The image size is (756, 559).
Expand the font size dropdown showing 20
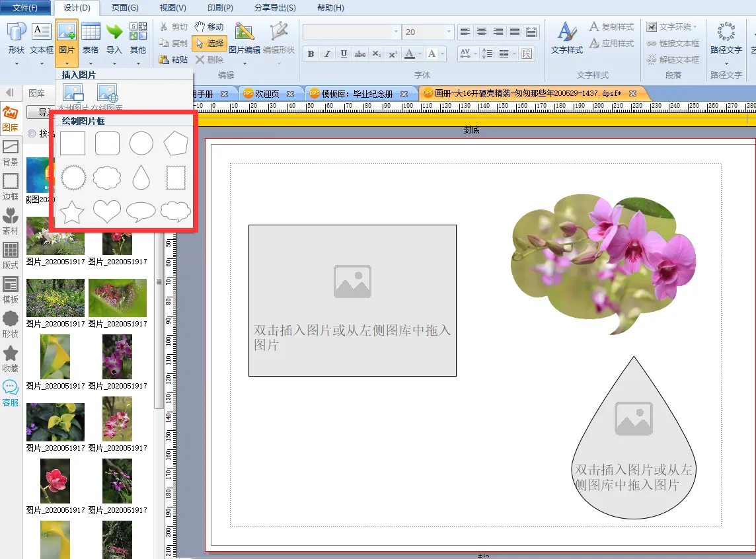click(x=449, y=32)
